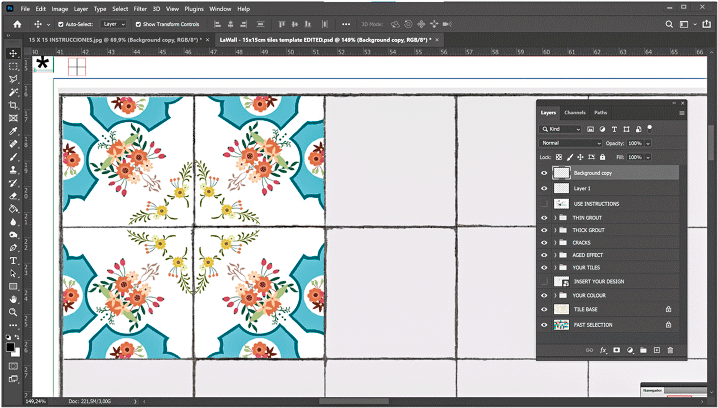This screenshot has height=408, width=718.
Task: Select the Hand tool
Action: [13, 299]
